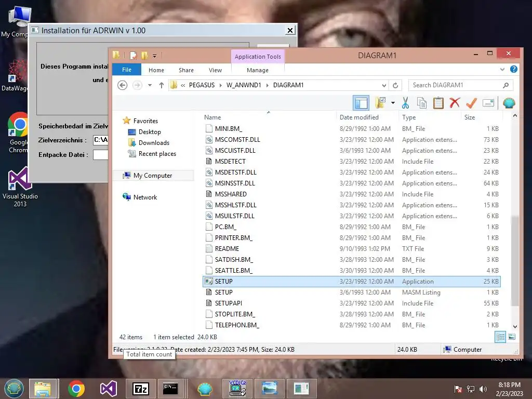Select the TELEPHON.BM_ file
The image size is (532, 399).
coord(352,325)
